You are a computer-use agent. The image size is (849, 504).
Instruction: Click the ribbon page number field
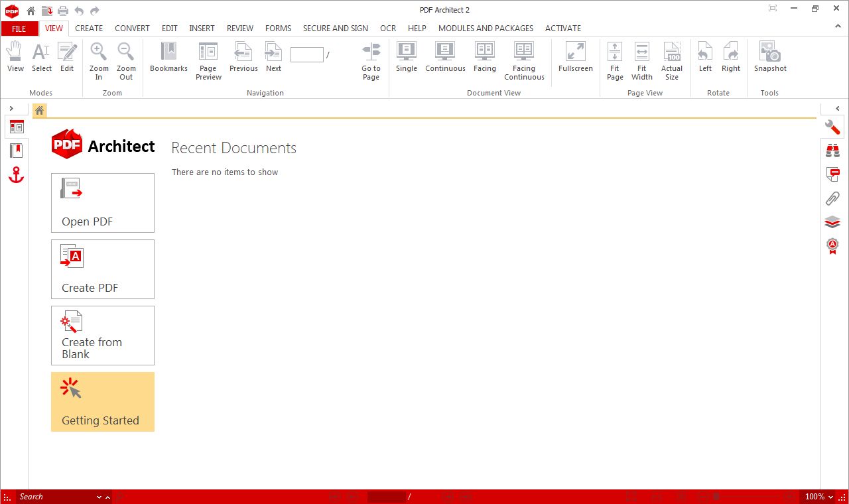coord(307,54)
